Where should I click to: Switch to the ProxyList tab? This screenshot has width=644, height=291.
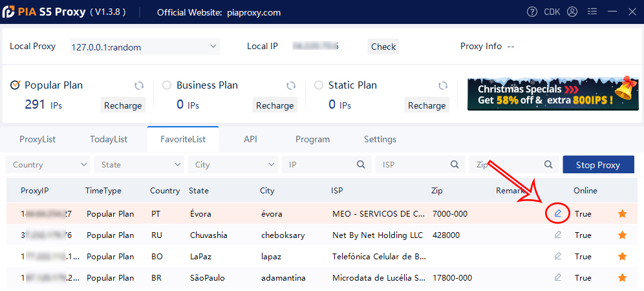coord(38,139)
